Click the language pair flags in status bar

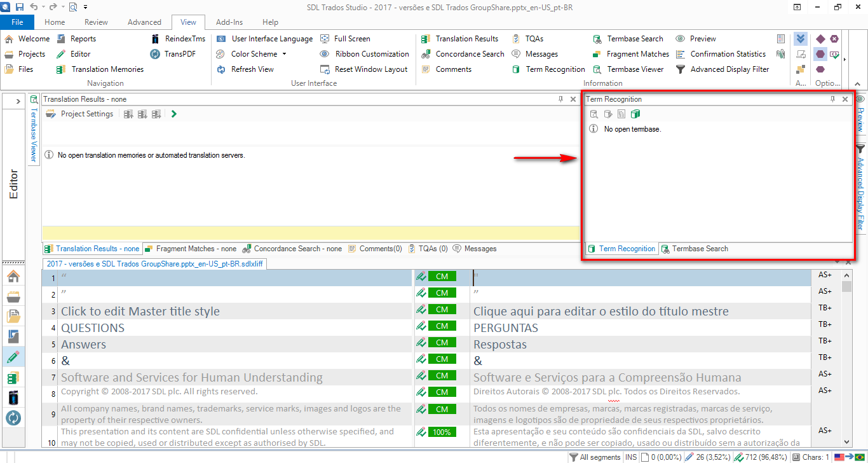click(x=849, y=457)
